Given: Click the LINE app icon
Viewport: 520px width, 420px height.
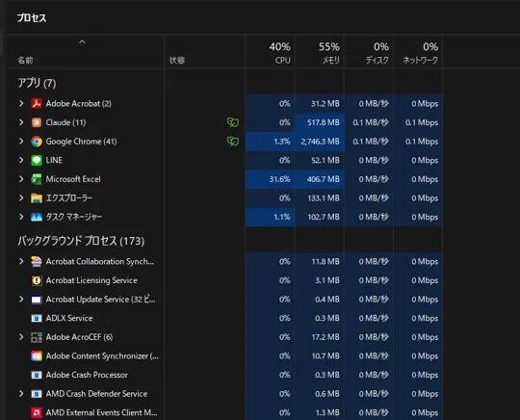Looking at the screenshot, I should tap(37, 160).
